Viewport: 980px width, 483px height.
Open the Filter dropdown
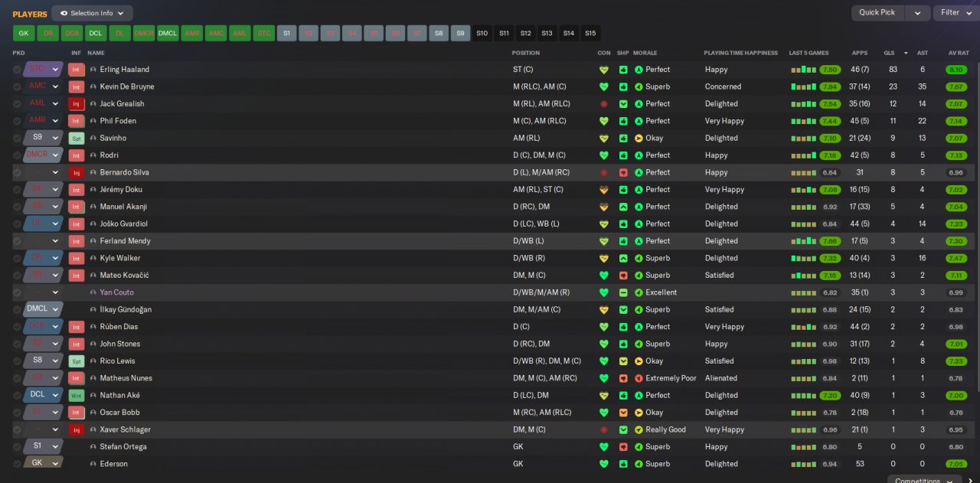pyautogui.click(x=955, y=13)
